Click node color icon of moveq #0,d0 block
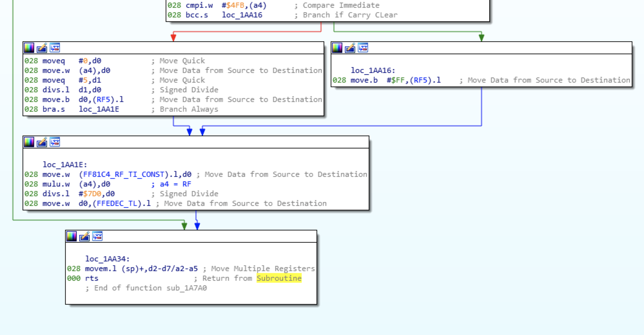644x335 pixels. (29, 47)
